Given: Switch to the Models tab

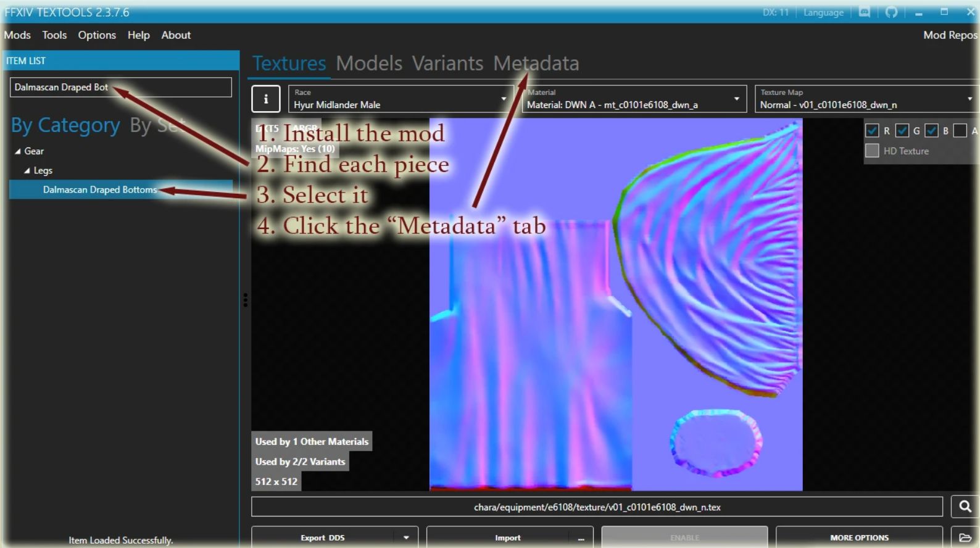Looking at the screenshot, I should 369,63.
